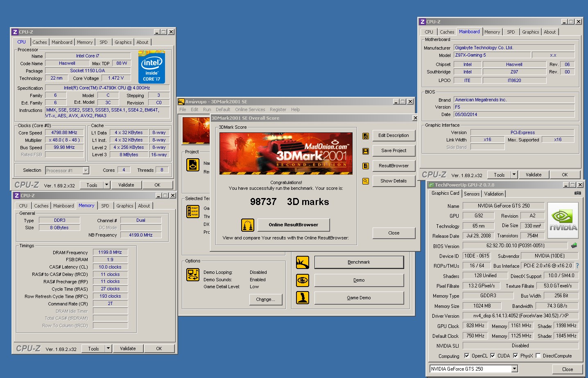Toggle the PhysX checkbox in GPU-Z

coord(516,356)
